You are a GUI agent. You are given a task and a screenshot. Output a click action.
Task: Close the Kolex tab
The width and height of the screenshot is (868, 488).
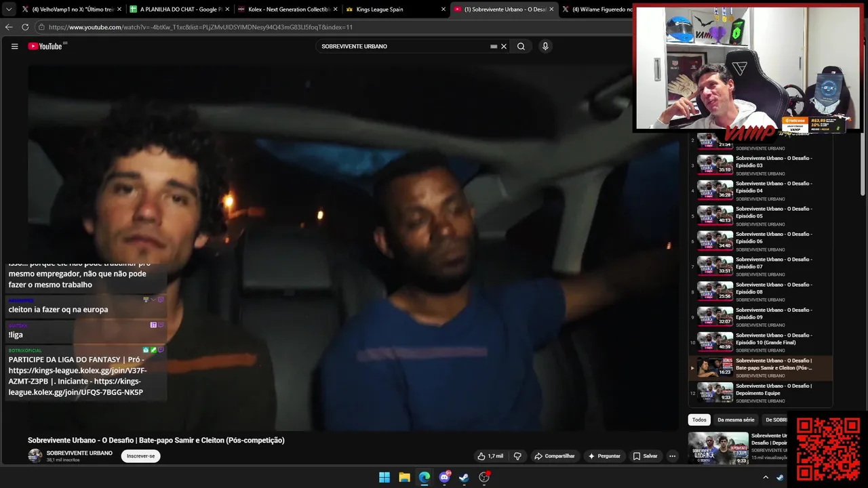[335, 9]
